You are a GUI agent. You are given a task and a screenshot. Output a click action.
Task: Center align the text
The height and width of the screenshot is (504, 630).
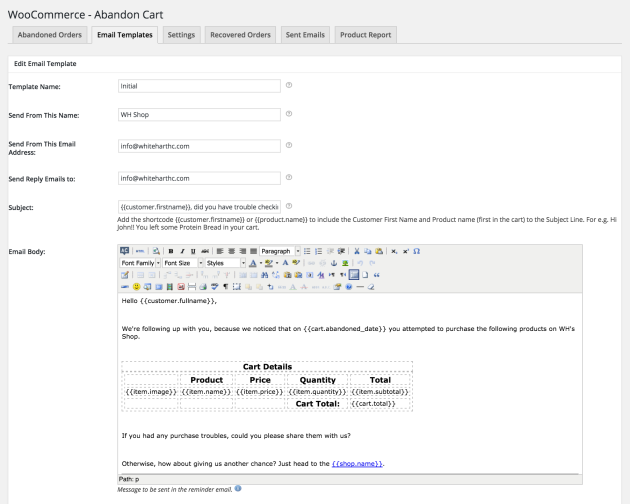point(231,251)
